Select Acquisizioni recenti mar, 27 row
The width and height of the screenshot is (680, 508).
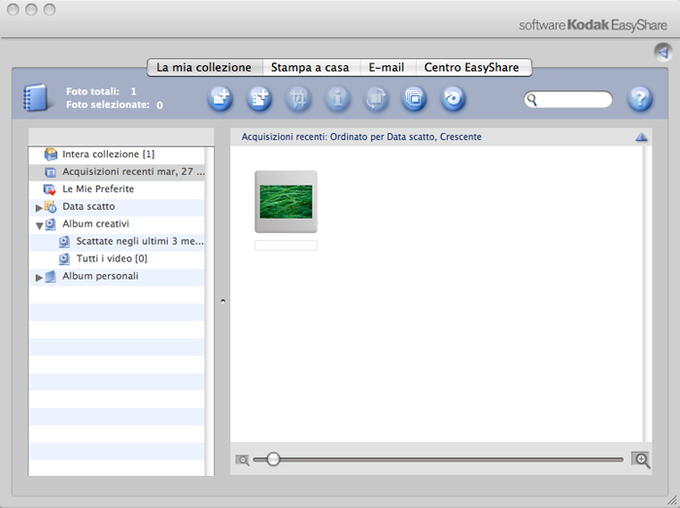coord(117,172)
